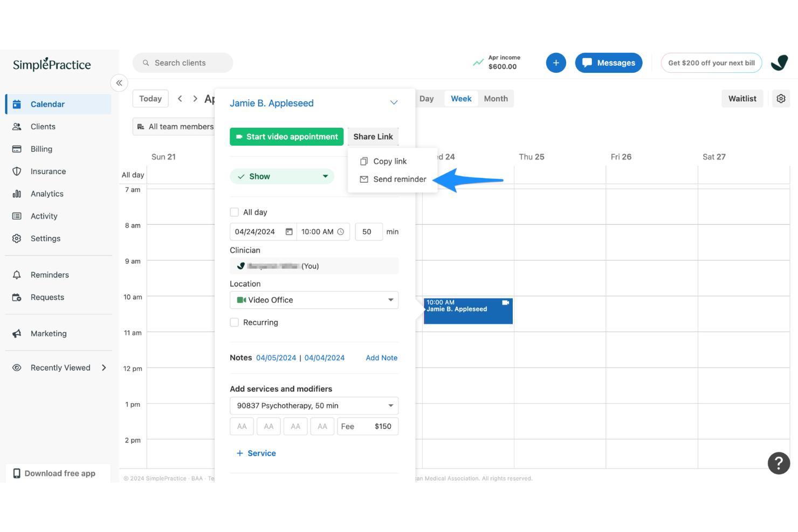The height and width of the screenshot is (532, 798).
Task: Open the help question mark button
Action: [x=779, y=463]
